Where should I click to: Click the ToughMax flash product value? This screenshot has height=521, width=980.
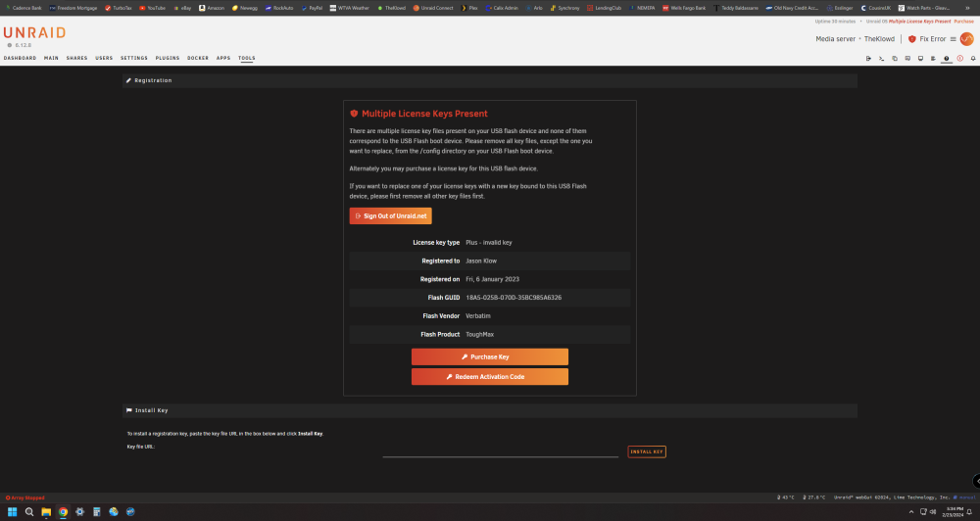(480, 334)
